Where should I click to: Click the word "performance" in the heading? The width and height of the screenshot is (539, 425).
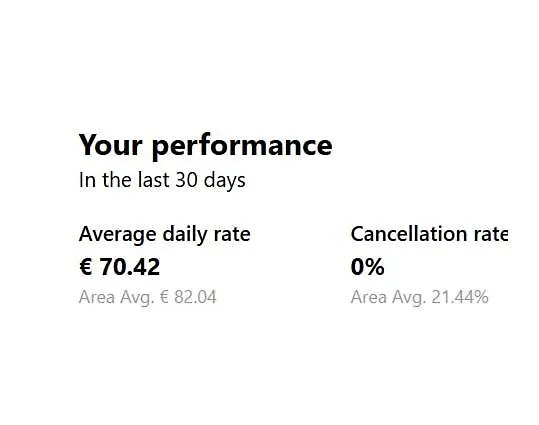(242, 148)
